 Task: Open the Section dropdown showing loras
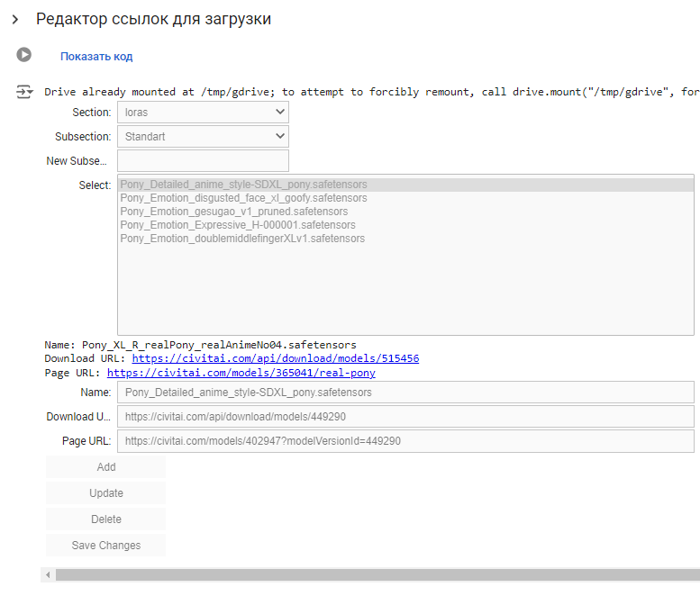click(x=203, y=112)
